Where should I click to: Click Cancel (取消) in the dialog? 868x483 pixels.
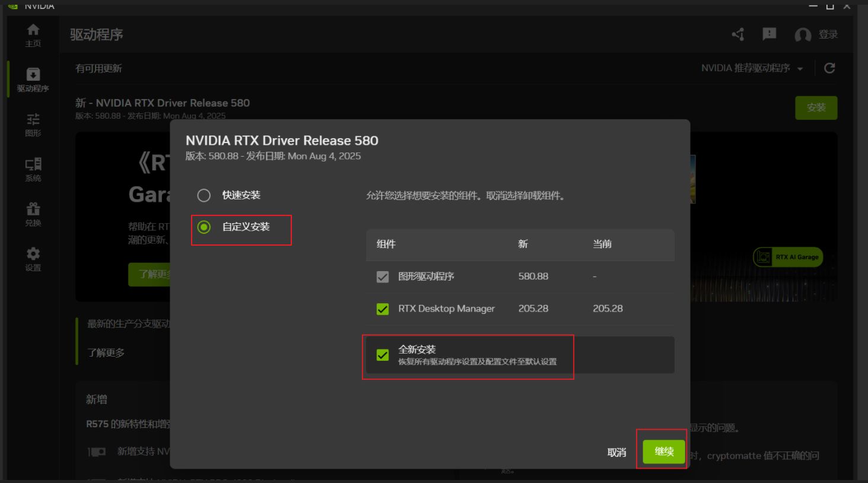coord(617,452)
